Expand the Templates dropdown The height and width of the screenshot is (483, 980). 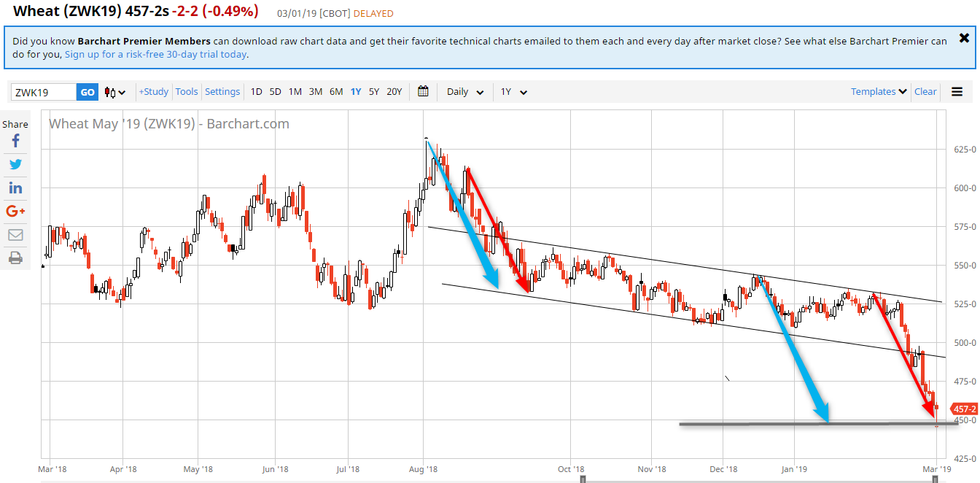coord(879,91)
